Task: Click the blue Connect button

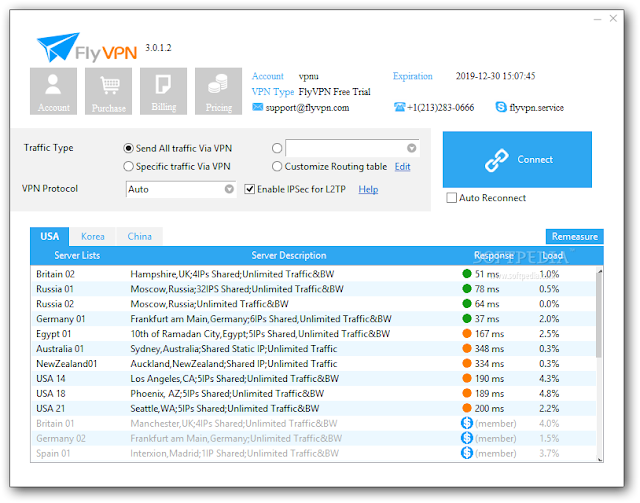Action: click(517, 160)
